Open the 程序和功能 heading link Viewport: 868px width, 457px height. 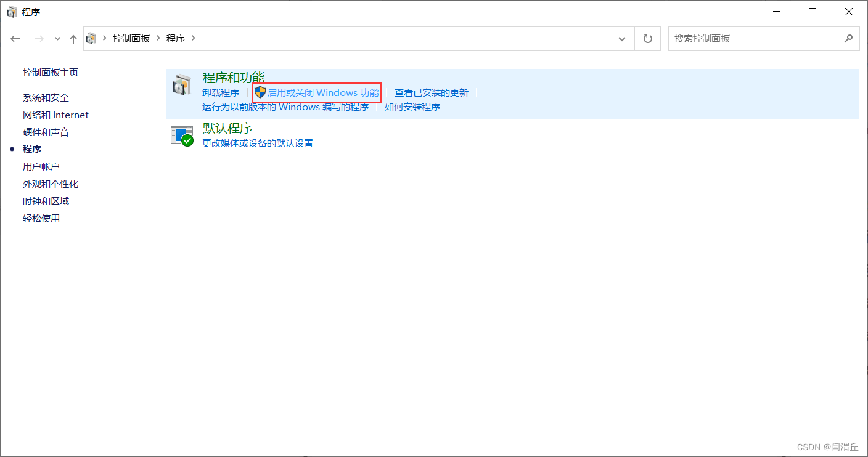234,77
